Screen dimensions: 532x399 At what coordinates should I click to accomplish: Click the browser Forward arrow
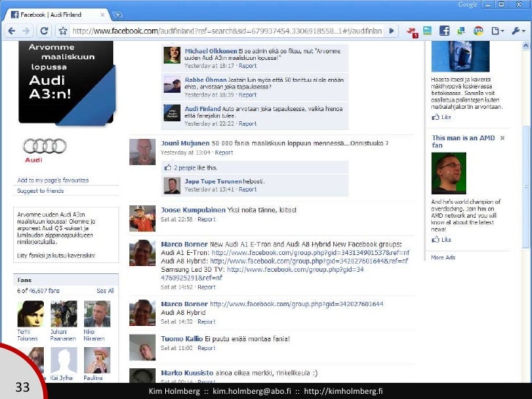[26, 31]
